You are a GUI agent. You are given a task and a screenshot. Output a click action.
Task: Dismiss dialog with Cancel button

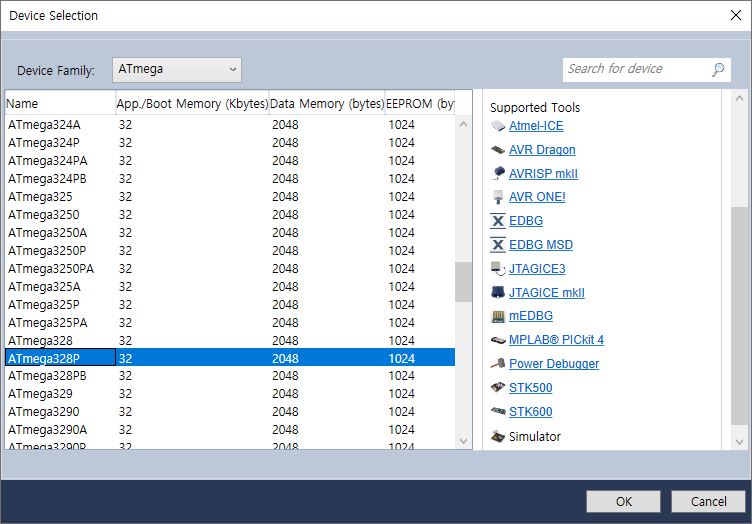[708, 501]
